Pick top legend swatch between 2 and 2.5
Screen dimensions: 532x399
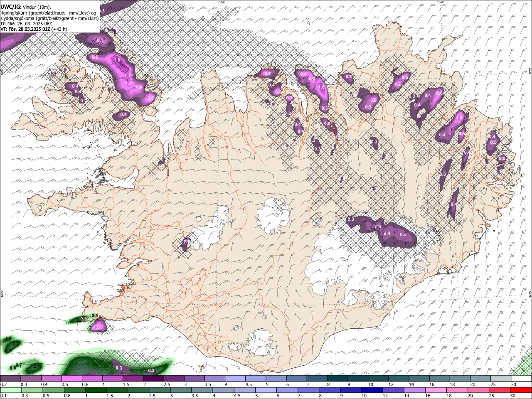point(153,378)
